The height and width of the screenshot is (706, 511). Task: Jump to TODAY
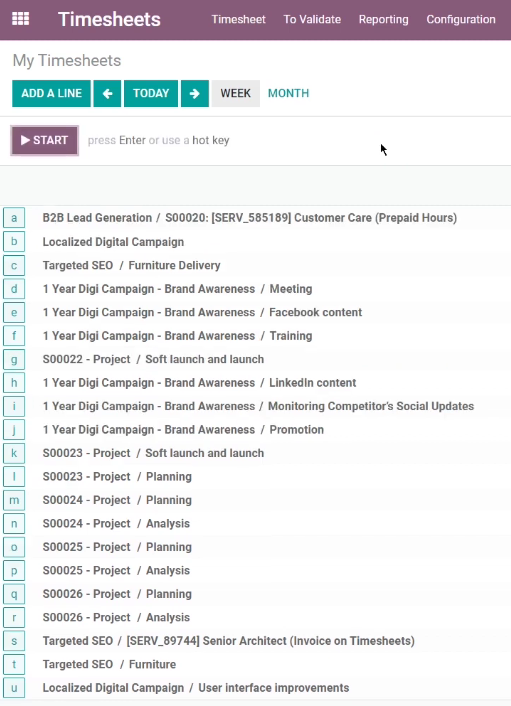click(x=151, y=93)
